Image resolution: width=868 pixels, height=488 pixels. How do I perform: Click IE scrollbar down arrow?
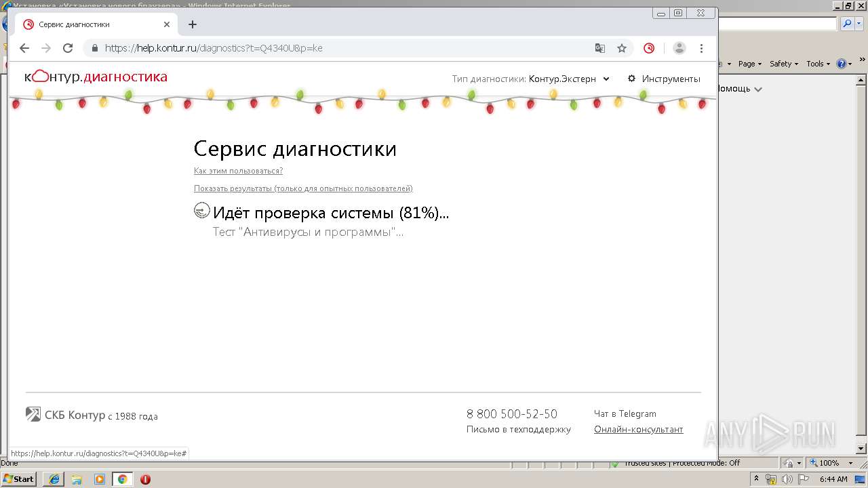coord(862,448)
